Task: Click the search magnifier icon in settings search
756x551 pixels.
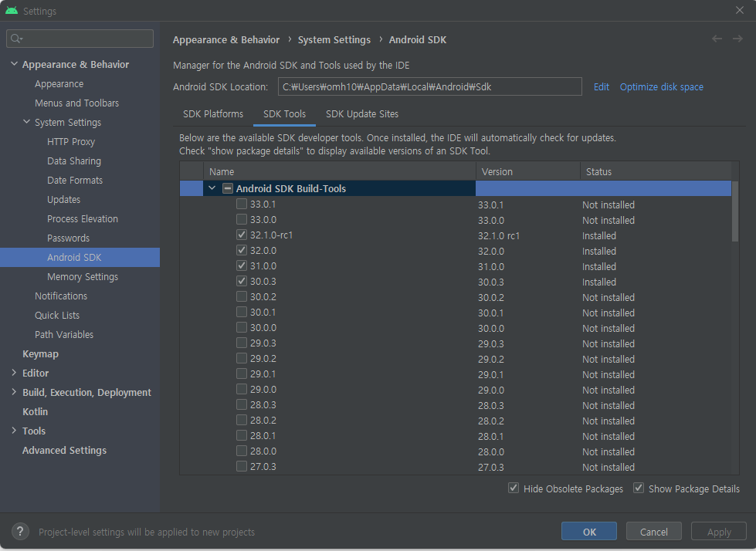Action: [16, 39]
